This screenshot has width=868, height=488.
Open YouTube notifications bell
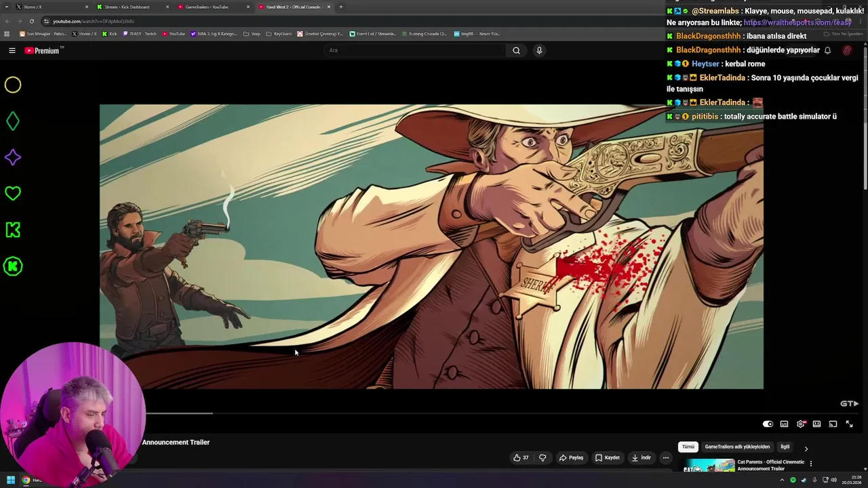(x=827, y=50)
